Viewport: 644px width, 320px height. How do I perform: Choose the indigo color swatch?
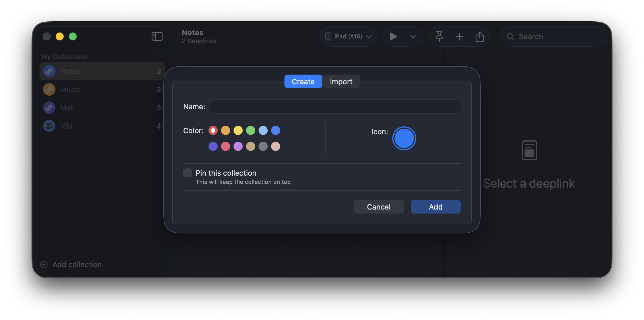[x=213, y=146]
